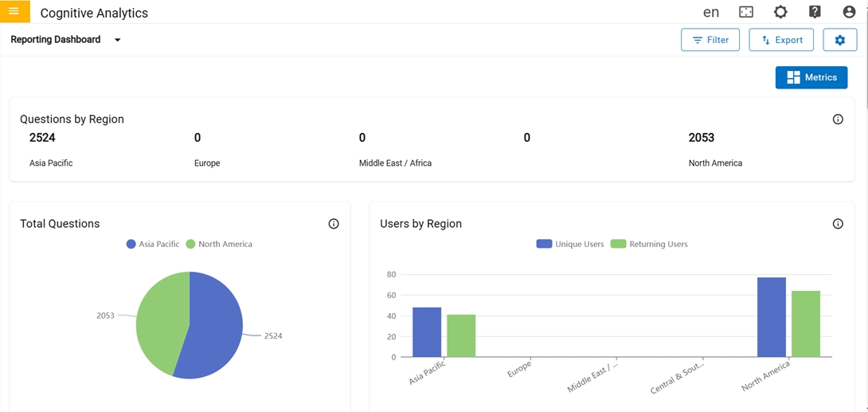This screenshot has width=868, height=412.
Task: Toggle Asia Pacific legend in pie chart
Action: [x=153, y=244]
